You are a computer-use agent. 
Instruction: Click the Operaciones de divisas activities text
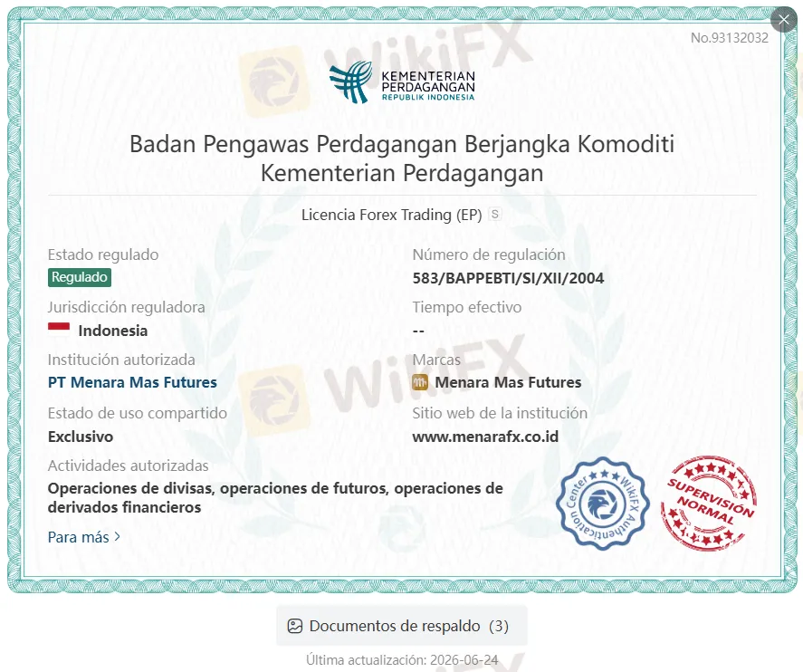click(275, 497)
